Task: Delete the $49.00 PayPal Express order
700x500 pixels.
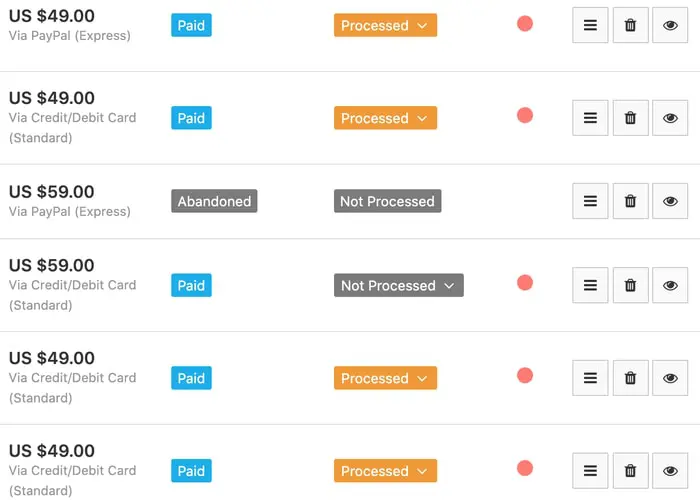Action: point(630,25)
